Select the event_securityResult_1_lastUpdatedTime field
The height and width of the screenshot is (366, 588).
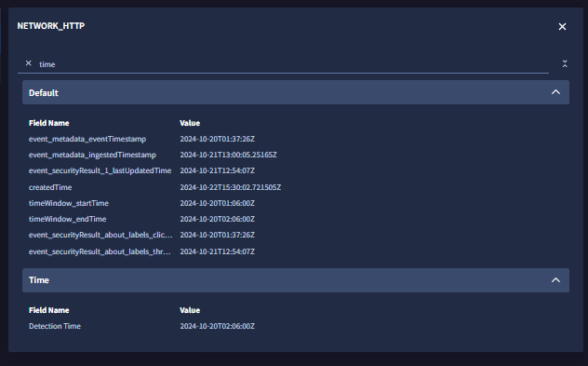100,170
